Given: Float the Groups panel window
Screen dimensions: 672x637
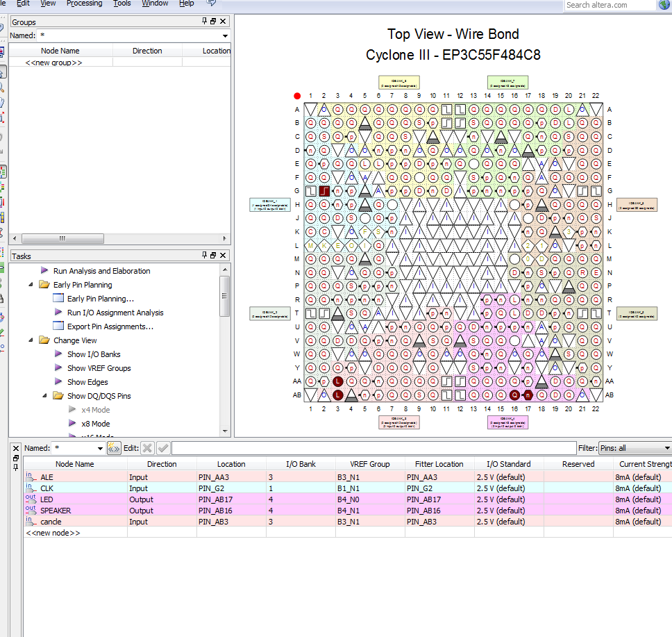Looking at the screenshot, I should tap(213, 21).
